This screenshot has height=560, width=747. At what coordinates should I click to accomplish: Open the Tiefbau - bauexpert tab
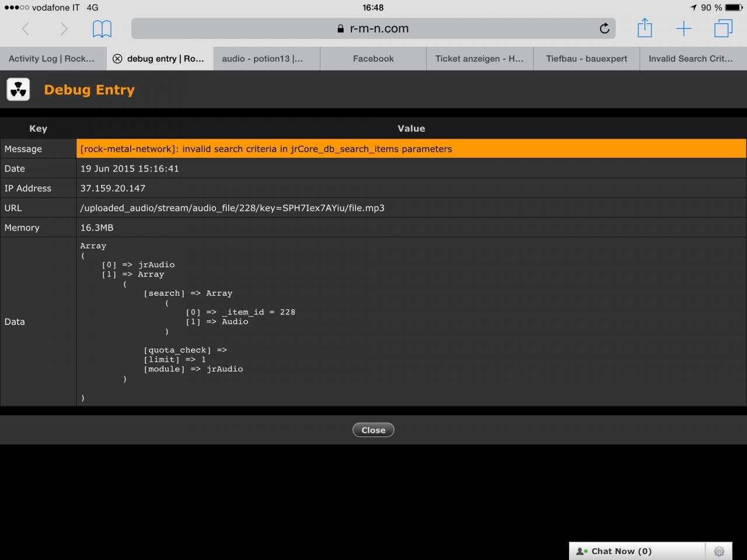pyautogui.click(x=587, y=58)
